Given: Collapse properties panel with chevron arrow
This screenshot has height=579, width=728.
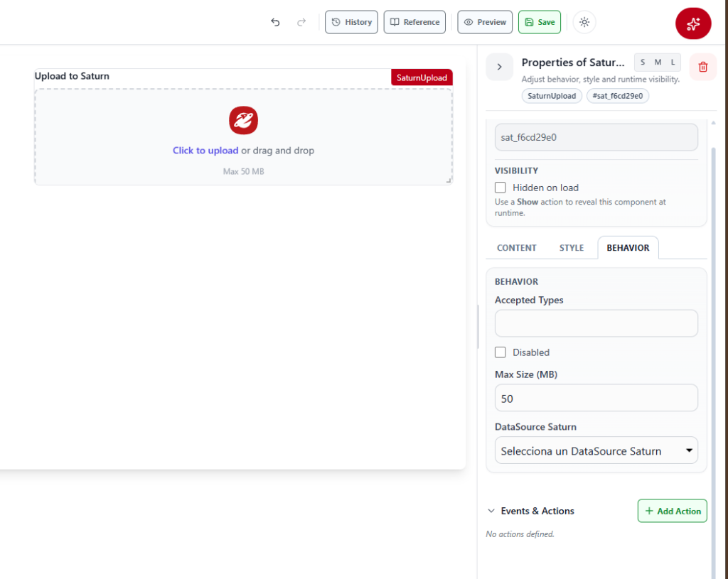Looking at the screenshot, I should coord(500,67).
